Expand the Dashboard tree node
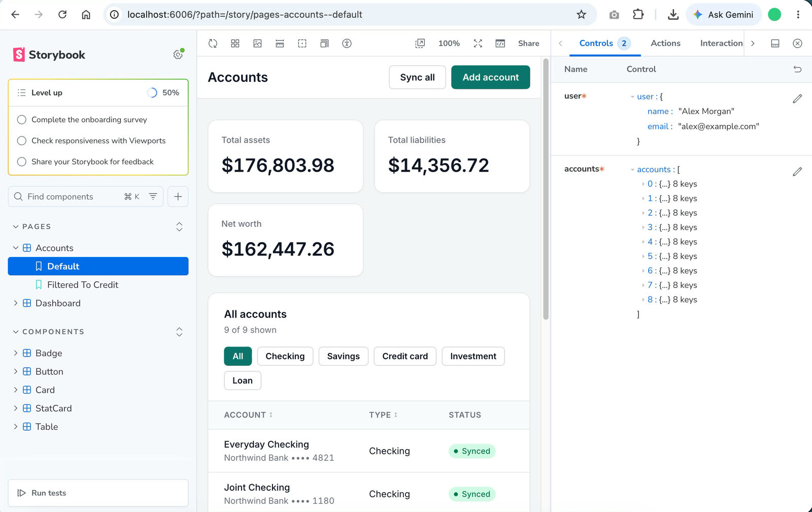 point(15,303)
